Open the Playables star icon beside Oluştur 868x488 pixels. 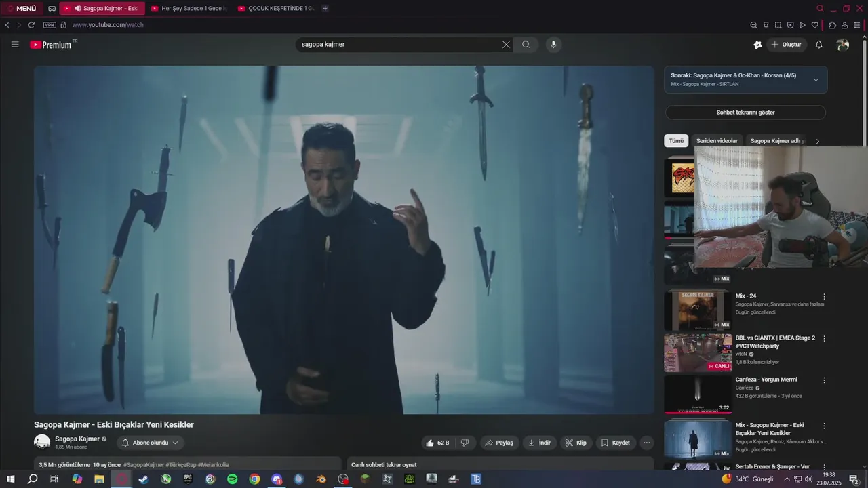[x=757, y=45]
